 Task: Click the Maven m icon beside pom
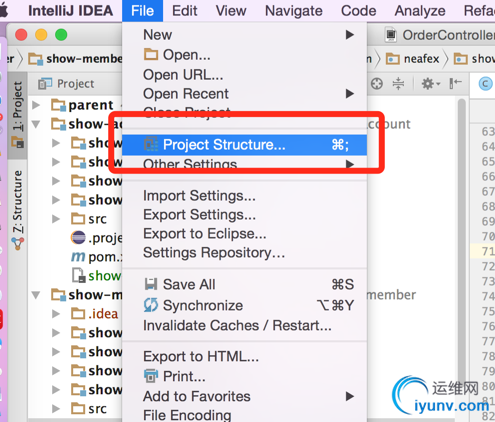(x=78, y=257)
